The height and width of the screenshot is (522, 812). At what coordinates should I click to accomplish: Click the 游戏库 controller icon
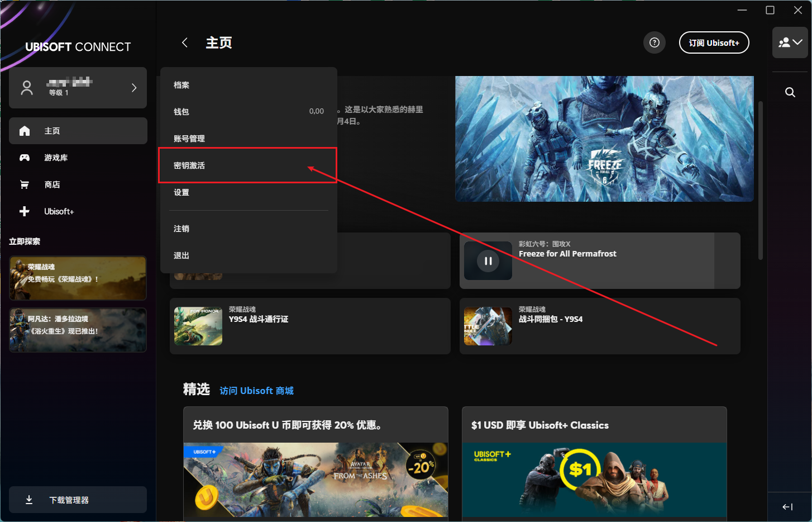click(25, 158)
